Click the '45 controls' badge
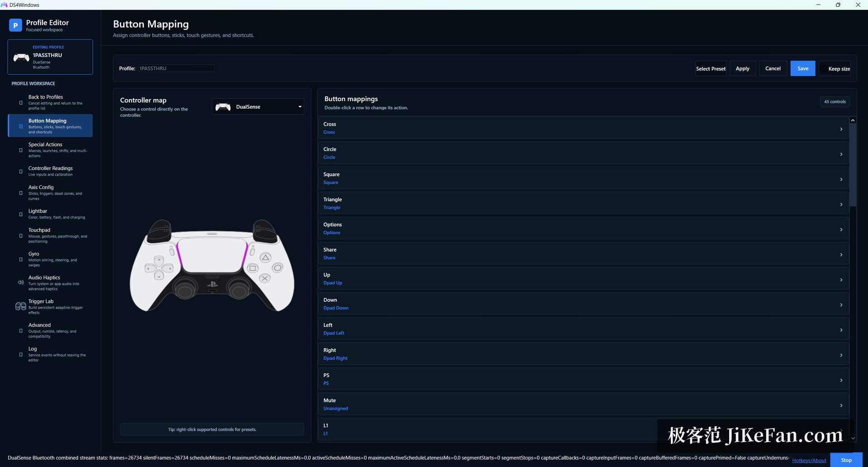This screenshot has width=868, height=467. [x=835, y=102]
